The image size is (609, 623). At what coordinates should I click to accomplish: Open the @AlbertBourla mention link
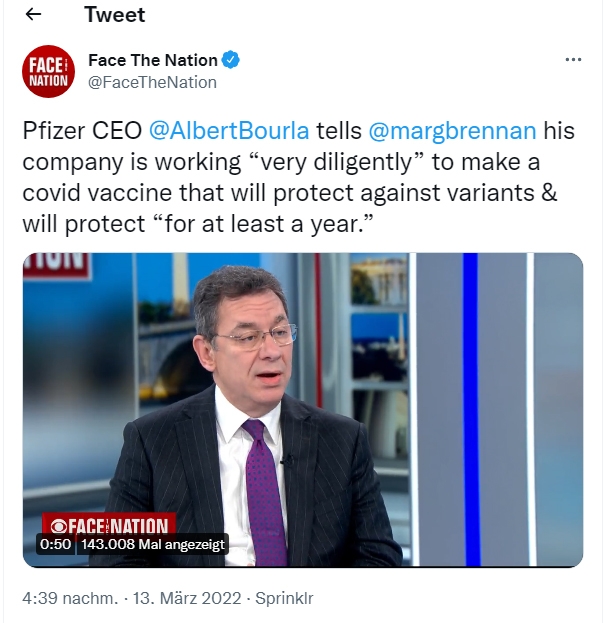click(229, 130)
